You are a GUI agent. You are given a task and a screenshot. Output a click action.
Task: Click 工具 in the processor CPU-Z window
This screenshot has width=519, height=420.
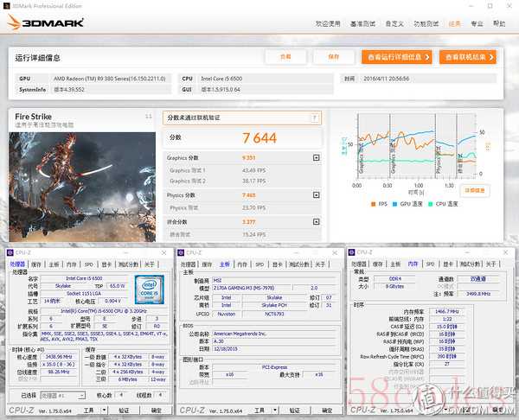pyautogui.click(x=88, y=410)
